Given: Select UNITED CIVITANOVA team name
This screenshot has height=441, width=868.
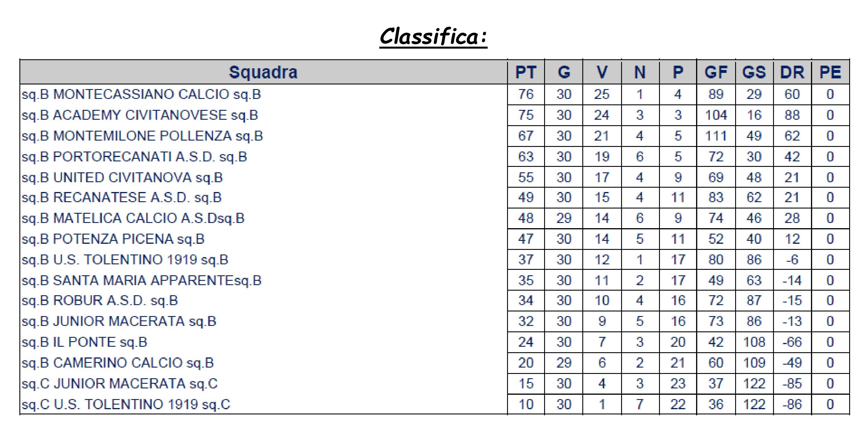Looking at the screenshot, I should point(122,178).
